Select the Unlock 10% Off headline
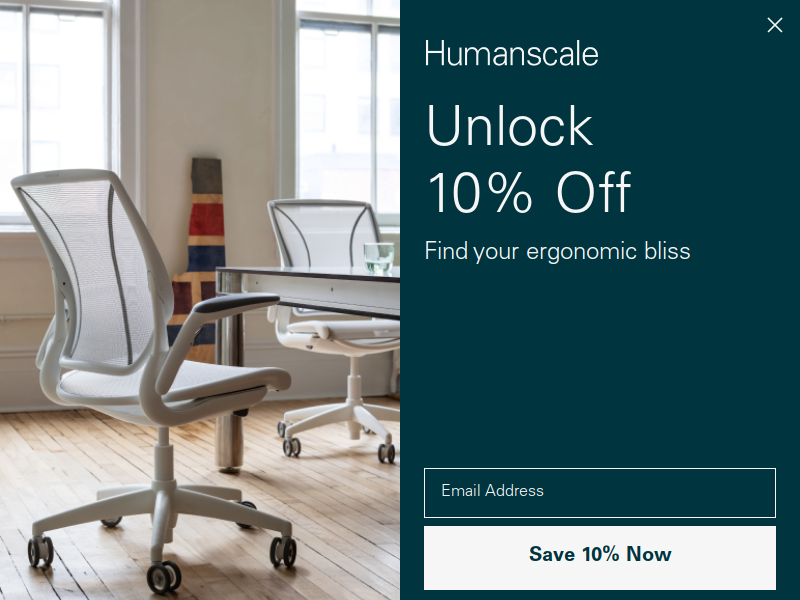The height and width of the screenshot is (600, 800). pos(528,158)
